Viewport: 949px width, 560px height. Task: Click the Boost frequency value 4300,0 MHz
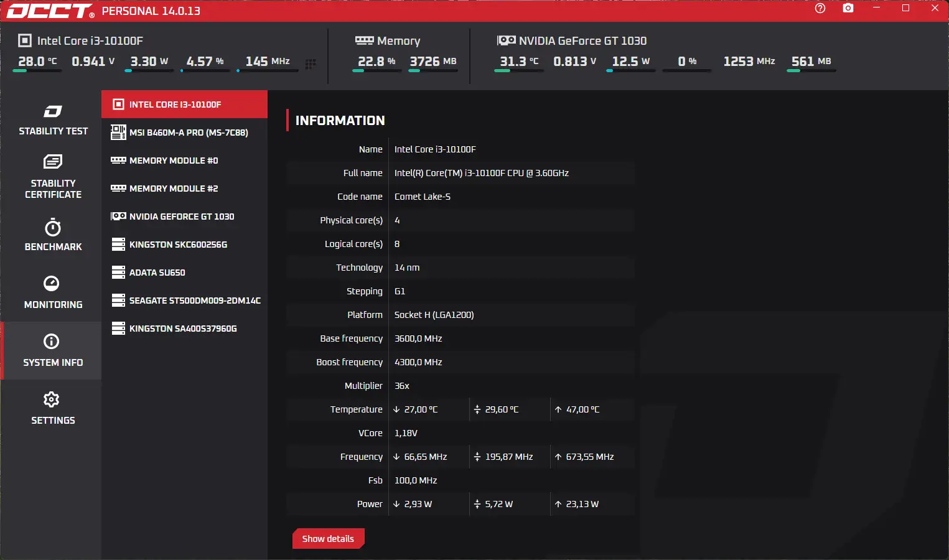pyautogui.click(x=418, y=362)
